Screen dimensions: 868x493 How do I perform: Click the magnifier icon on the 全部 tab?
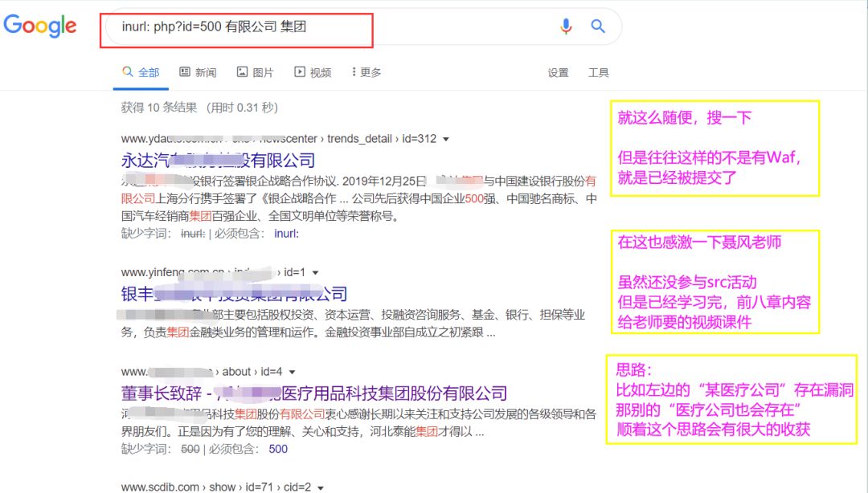coord(126,71)
